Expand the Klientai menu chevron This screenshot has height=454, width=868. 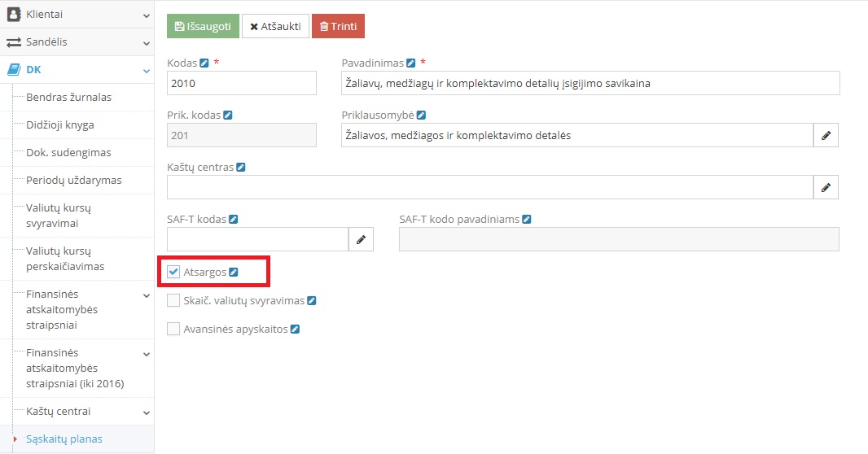tap(146, 16)
